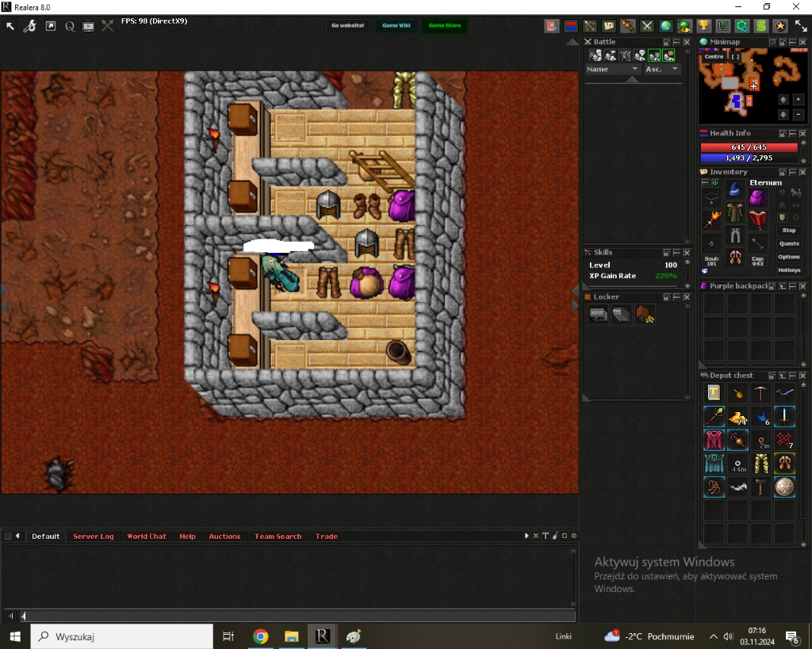The height and width of the screenshot is (649, 812).
Task: Click the purple backpack slot in Inventory
Action: [757, 197]
